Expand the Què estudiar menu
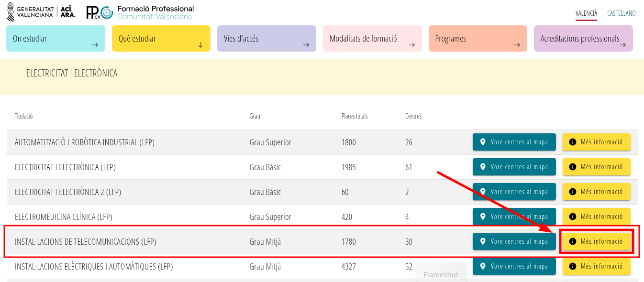This screenshot has height=282, width=644. click(161, 39)
